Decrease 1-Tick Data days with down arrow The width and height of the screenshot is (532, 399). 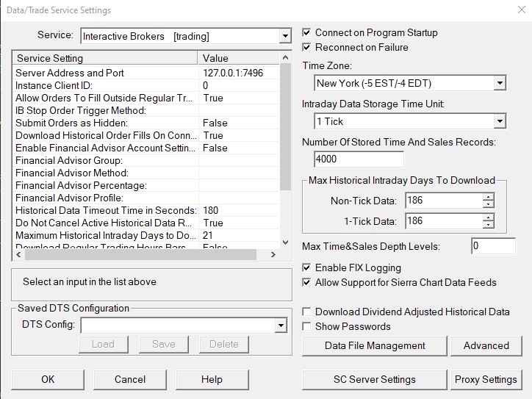pyautogui.click(x=488, y=225)
